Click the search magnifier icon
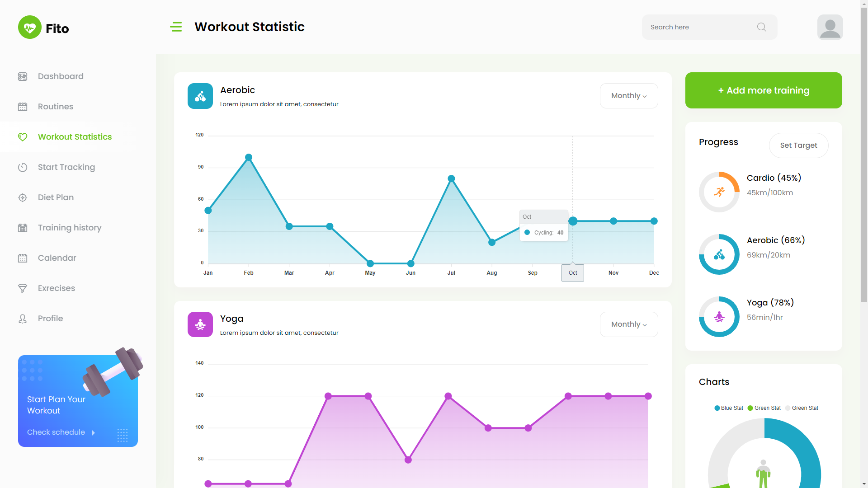Image resolution: width=868 pixels, height=488 pixels. click(x=761, y=27)
